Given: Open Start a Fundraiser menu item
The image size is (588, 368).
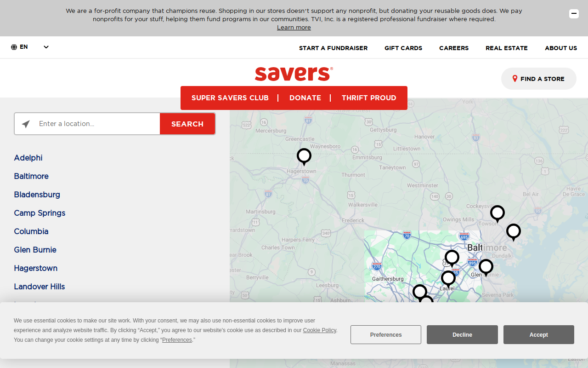Looking at the screenshot, I should pyautogui.click(x=334, y=48).
